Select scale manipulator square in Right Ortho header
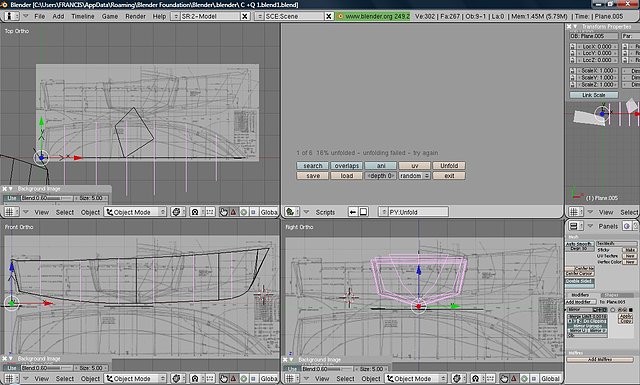 click(x=534, y=378)
